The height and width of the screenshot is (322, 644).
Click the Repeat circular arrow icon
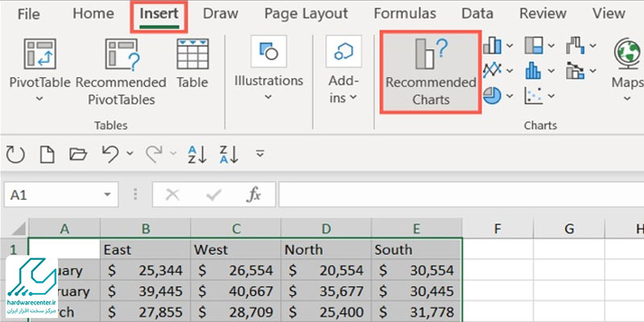(15, 155)
